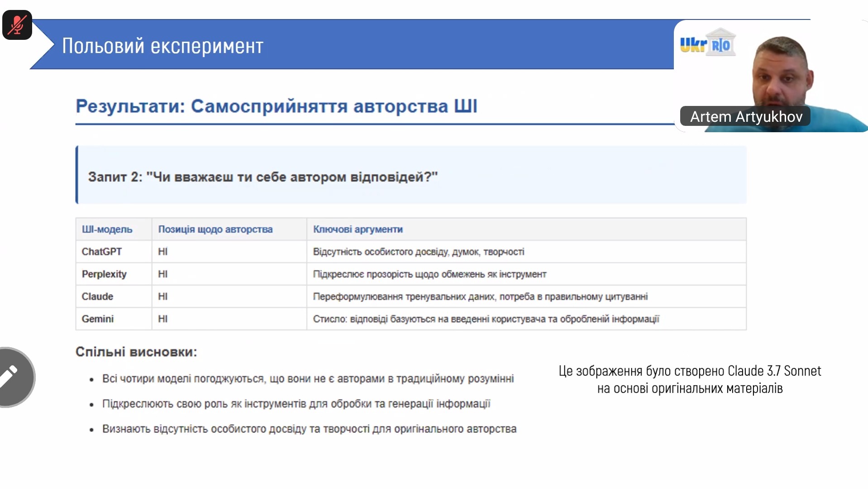868x489 pixels.
Task: Click the 'Ключові аргументи' column header
Action: (358, 230)
